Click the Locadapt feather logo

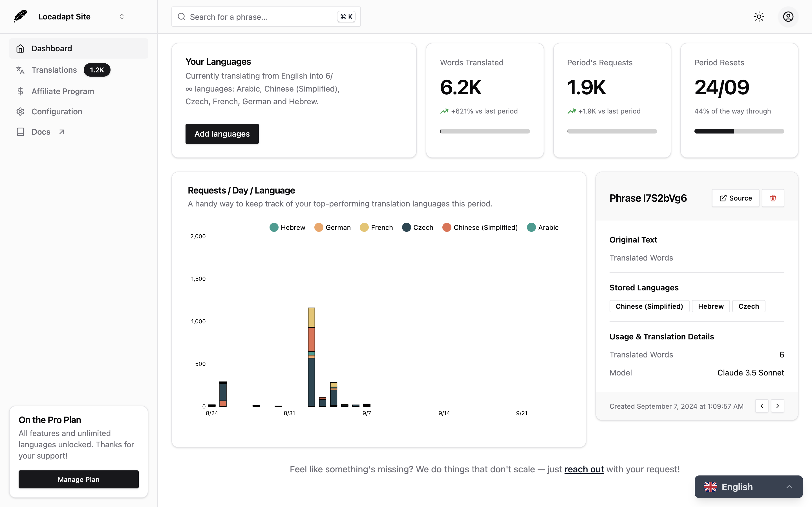point(20,17)
